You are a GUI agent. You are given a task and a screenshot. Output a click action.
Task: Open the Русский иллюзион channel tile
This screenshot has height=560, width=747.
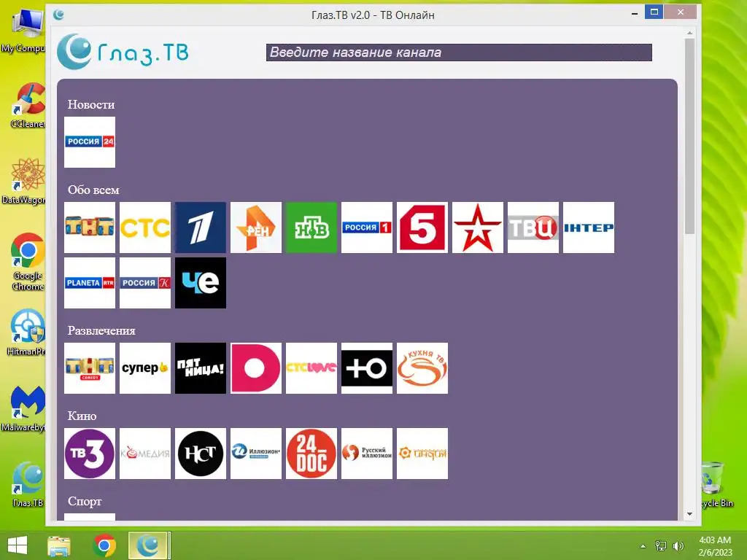coord(367,454)
